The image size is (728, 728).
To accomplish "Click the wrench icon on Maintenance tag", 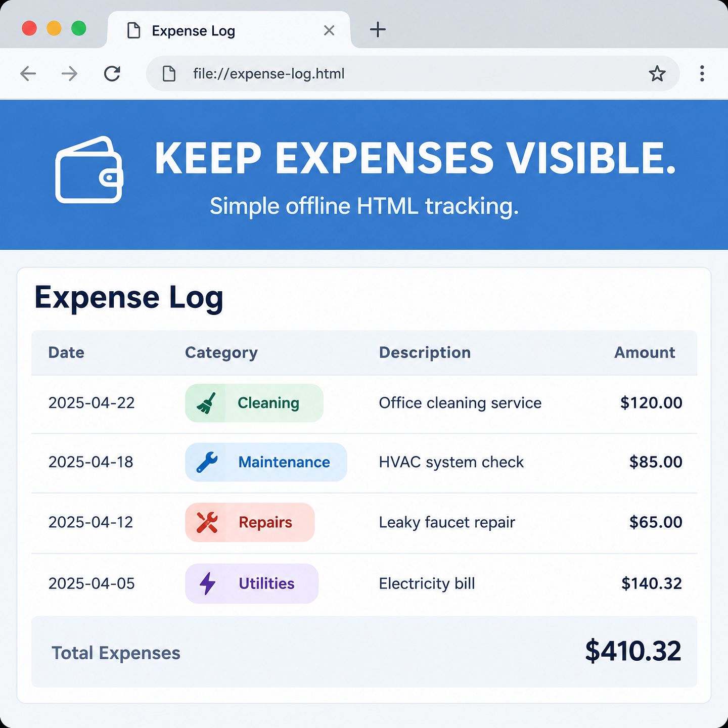I will (207, 462).
